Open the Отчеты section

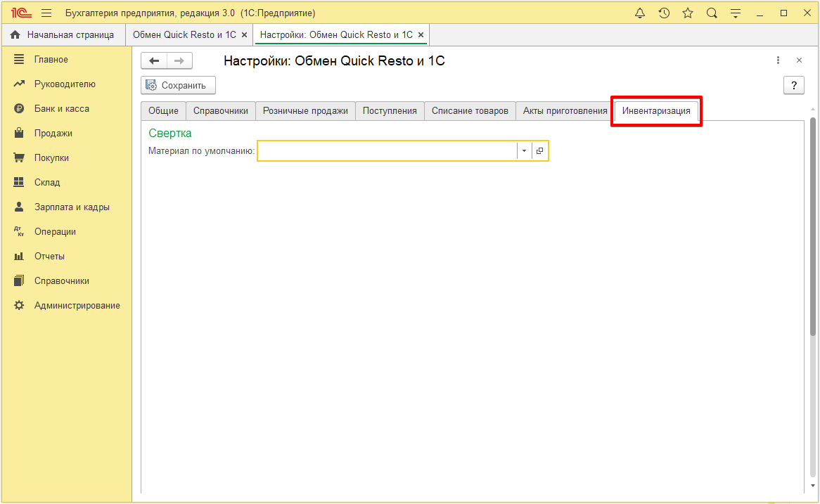click(50, 256)
